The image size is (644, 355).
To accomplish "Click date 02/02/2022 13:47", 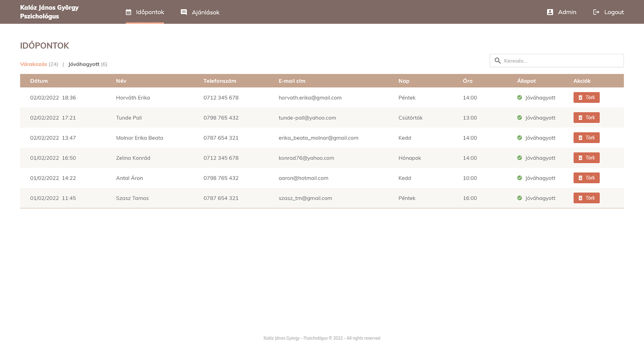I will pos(53,138).
